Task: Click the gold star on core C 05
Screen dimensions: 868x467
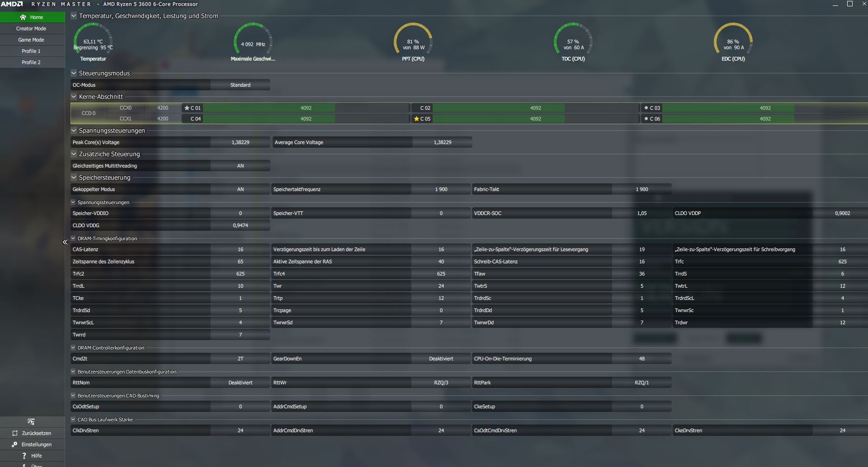Action: pos(416,119)
